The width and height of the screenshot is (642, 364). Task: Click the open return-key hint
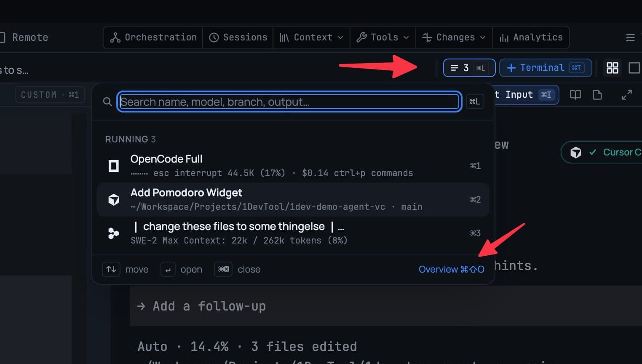coord(168,269)
